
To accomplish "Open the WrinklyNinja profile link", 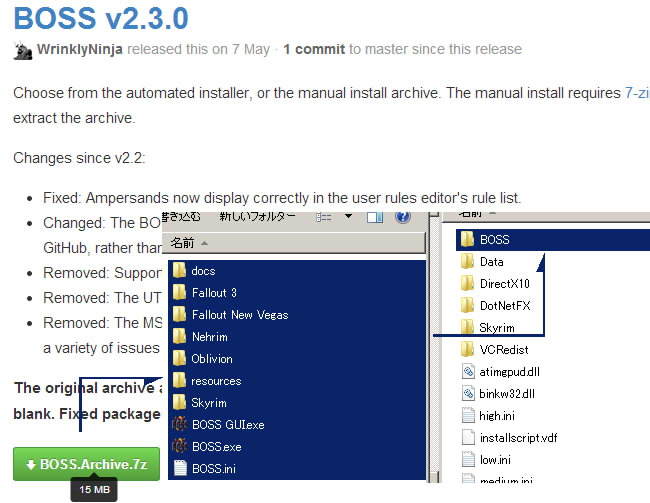I will click(x=80, y=49).
